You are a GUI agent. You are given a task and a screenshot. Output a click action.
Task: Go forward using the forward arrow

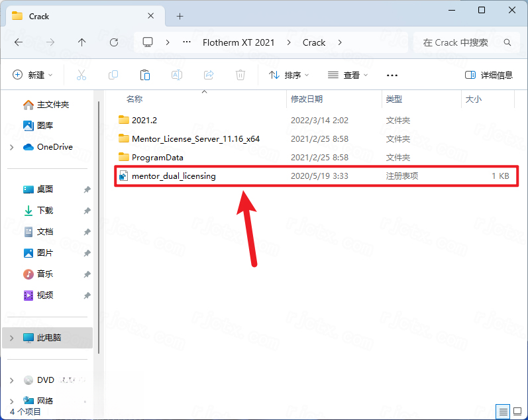(x=50, y=42)
